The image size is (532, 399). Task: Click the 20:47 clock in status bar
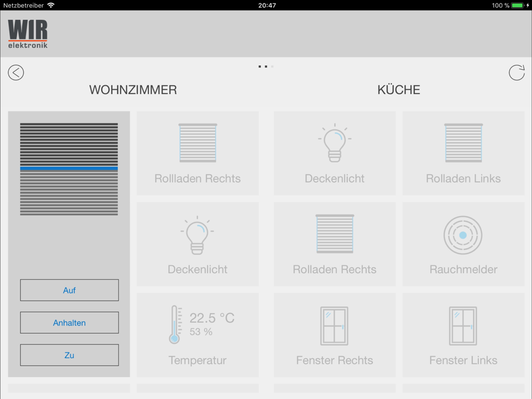(x=267, y=5)
